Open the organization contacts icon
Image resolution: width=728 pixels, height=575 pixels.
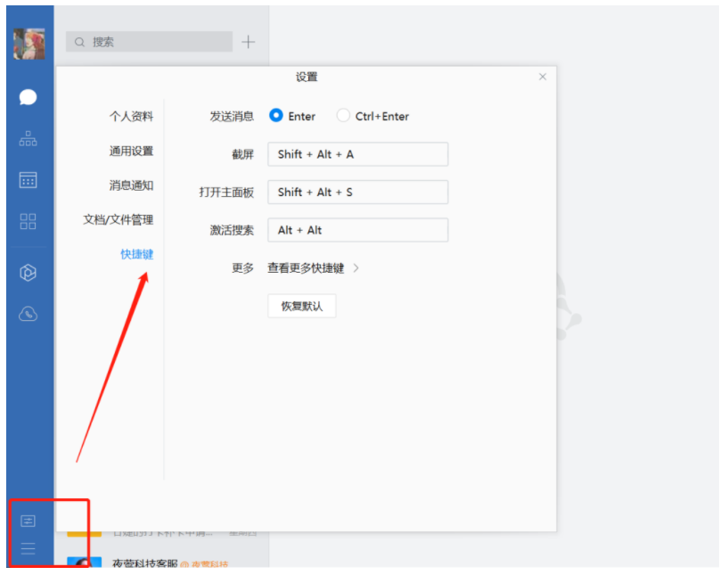coord(28,138)
